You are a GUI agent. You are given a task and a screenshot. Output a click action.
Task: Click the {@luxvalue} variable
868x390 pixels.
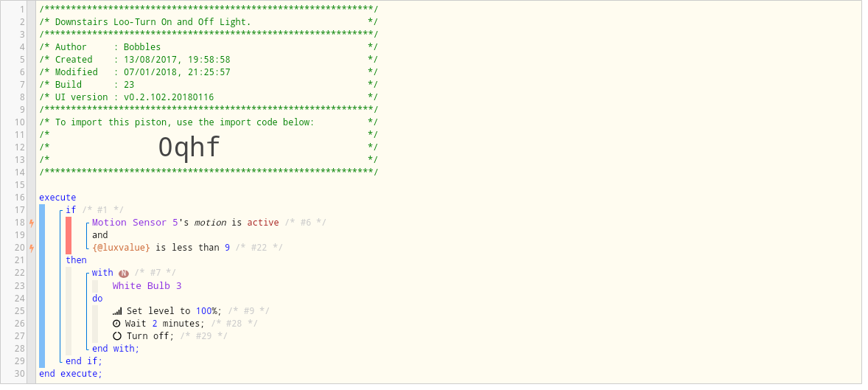[122, 248]
